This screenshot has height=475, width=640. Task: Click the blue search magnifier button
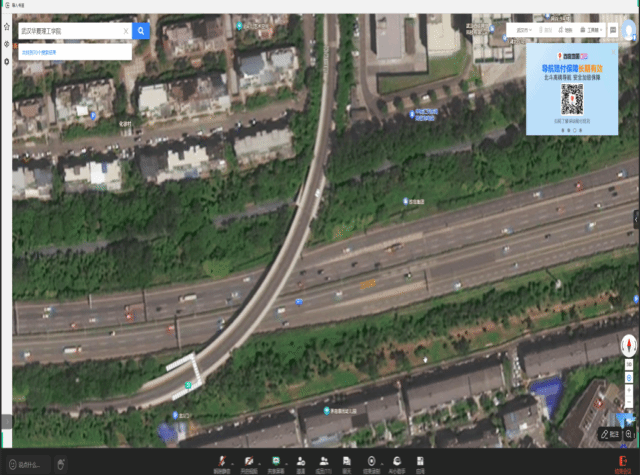[141, 31]
